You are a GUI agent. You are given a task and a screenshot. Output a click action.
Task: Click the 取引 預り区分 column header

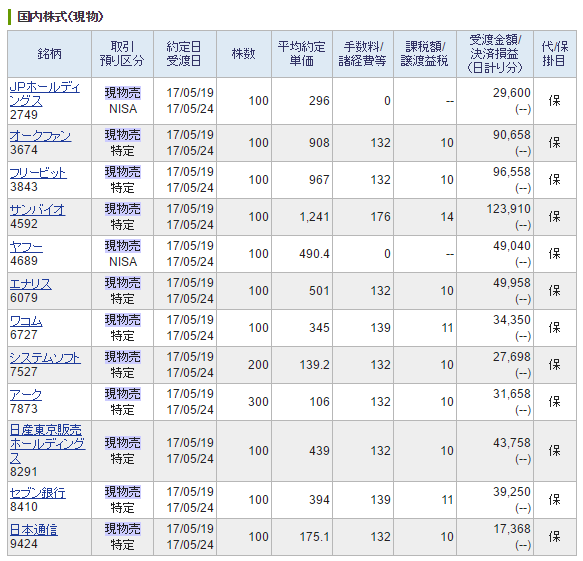tap(122, 54)
